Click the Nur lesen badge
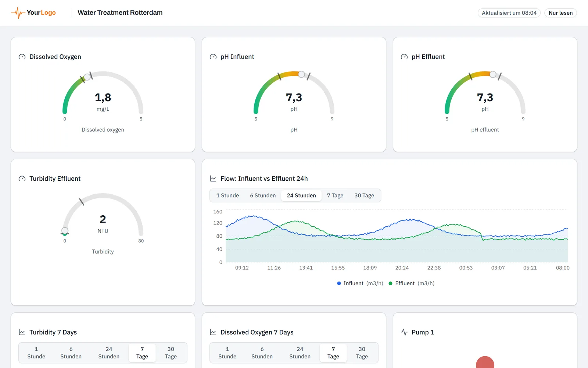Viewport: 588px width, 368px height. pos(560,13)
